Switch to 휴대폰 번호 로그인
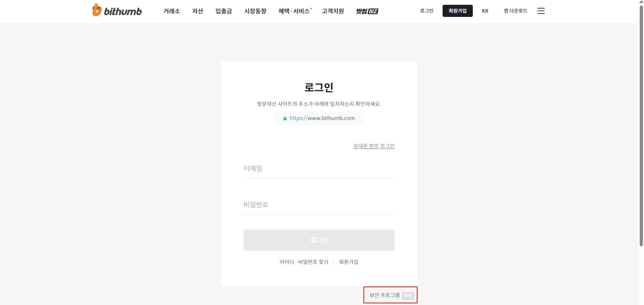 (374, 146)
